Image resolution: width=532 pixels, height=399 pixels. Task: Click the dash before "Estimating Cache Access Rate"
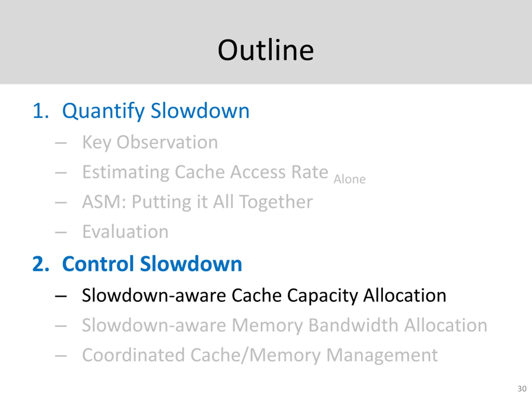[61, 173]
